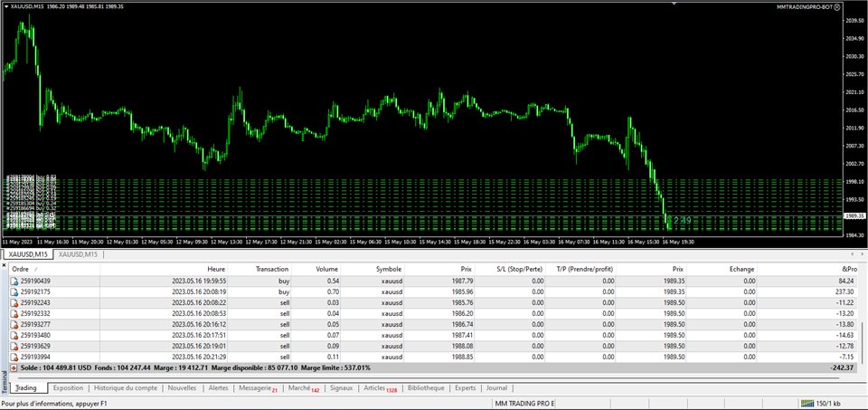Select the active XAUUSD,M15 chart tab
The width and height of the screenshot is (868, 410).
[x=28, y=254]
